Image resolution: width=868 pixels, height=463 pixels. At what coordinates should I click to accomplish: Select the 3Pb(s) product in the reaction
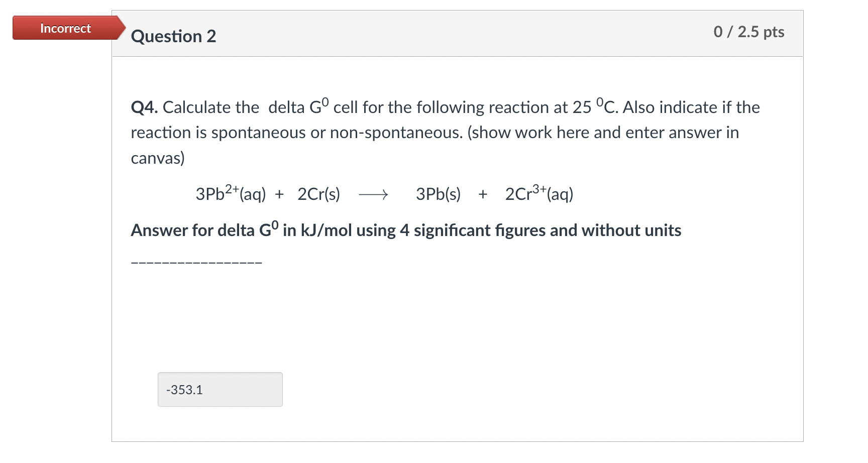click(x=438, y=194)
